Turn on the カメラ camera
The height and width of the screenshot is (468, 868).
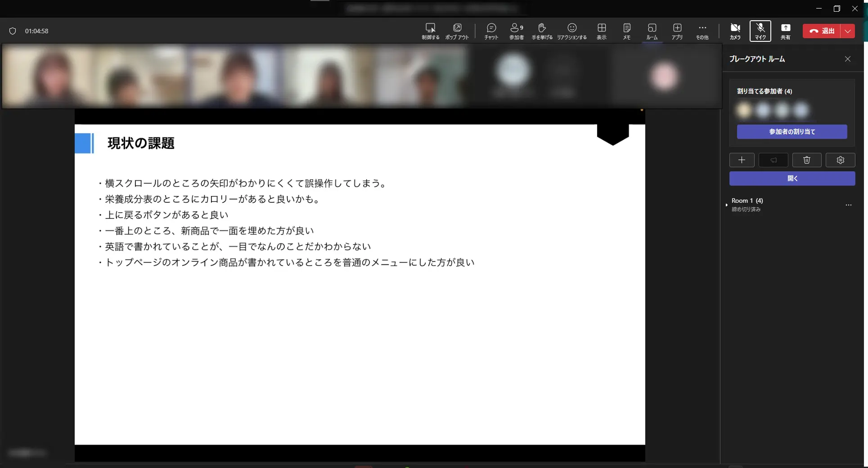(735, 31)
